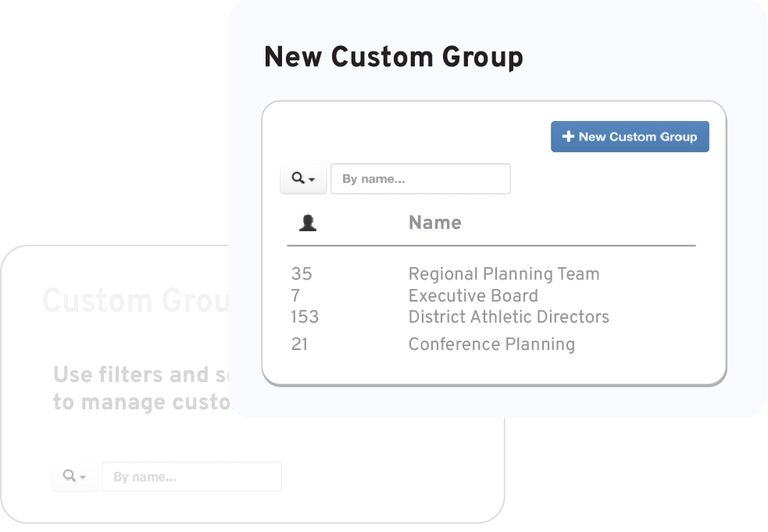Click member count 21 row cell
Screen dimensions: 768x532
point(300,345)
